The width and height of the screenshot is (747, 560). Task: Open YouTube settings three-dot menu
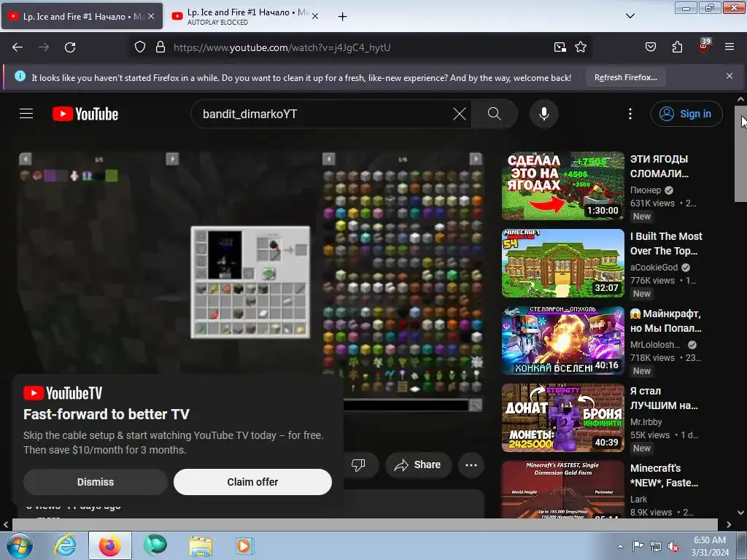[x=630, y=114]
